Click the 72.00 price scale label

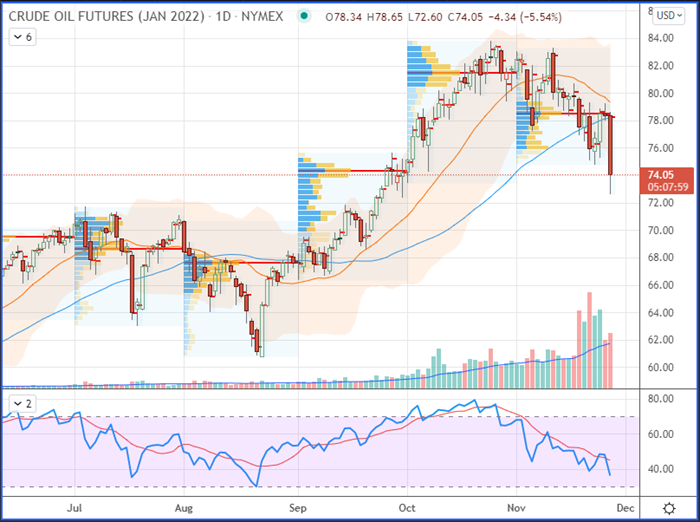pos(661,203)
